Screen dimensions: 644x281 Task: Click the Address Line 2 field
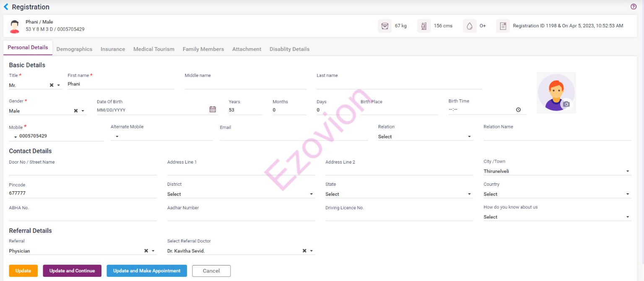click(399, 170)
